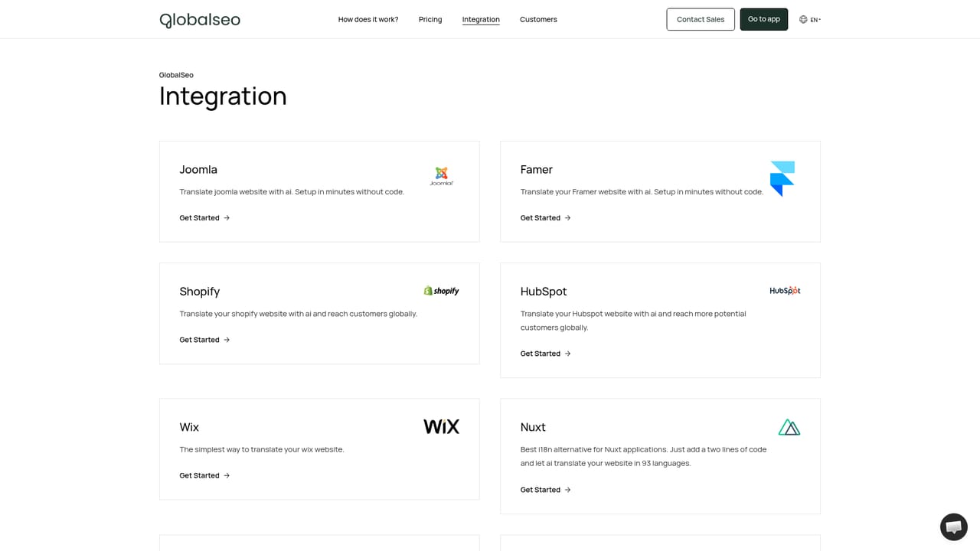The image size is (980, 551).
Task: Click the Shopify description text
Action: (x=299, y=314)
